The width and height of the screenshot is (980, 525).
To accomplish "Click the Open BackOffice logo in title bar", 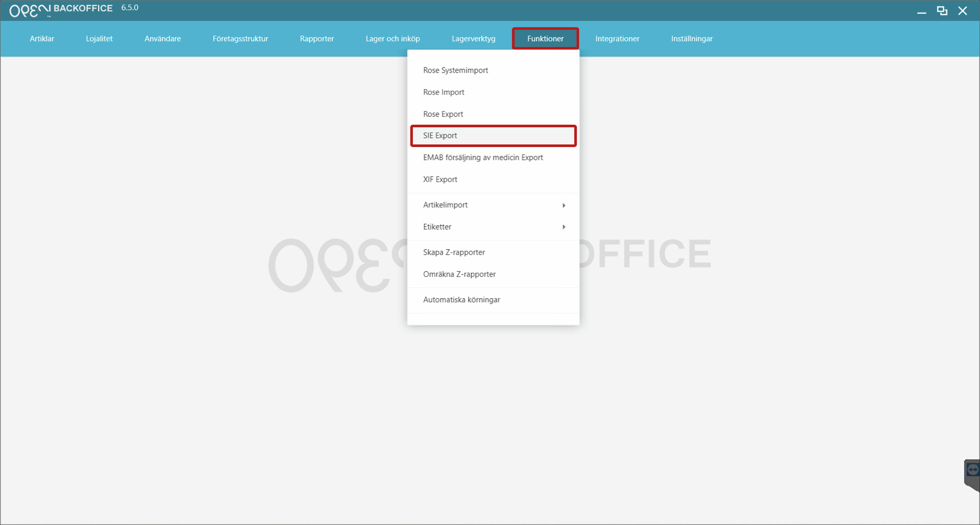I will 61,10.
